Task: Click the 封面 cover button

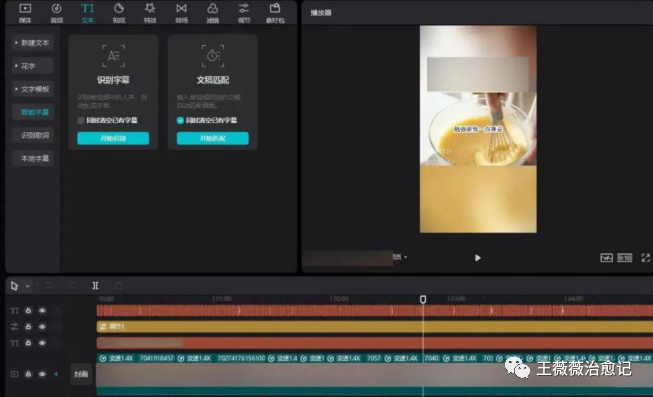Action: tap(81, 374)
